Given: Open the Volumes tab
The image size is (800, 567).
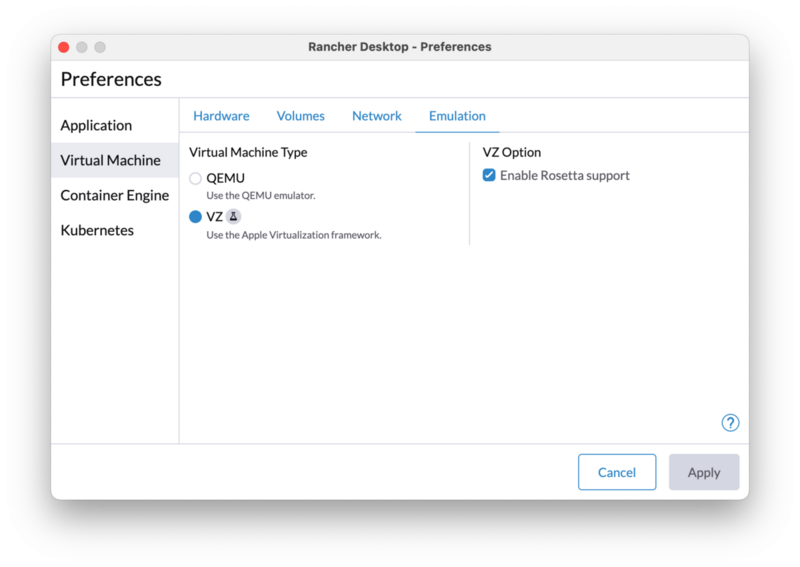Looking at the screenshot, I should click(301, 116).
